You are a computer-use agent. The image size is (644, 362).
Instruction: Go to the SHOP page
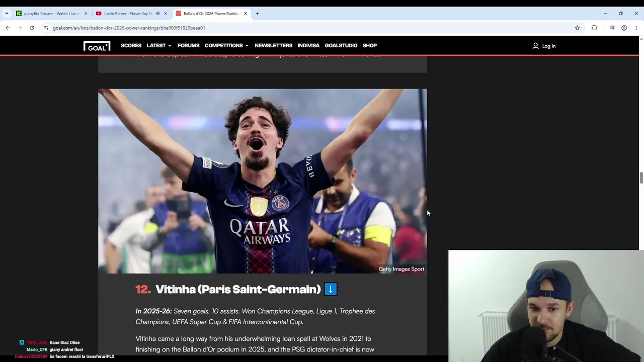click(370, 46)
